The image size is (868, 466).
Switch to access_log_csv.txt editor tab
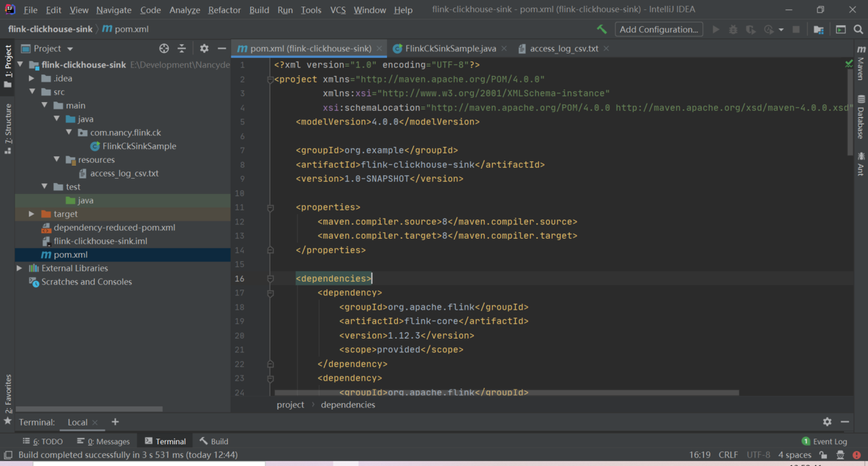[x=564, y=48]
